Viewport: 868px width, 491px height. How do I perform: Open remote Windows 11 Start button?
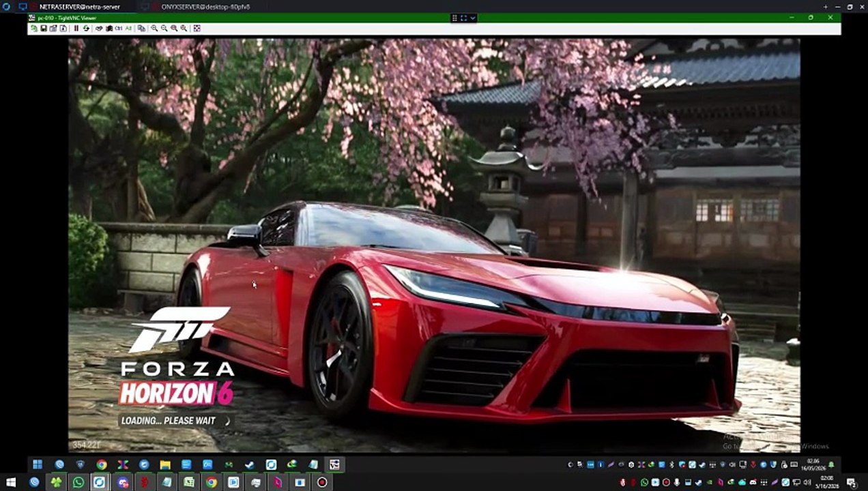click(x=38, y=464)
